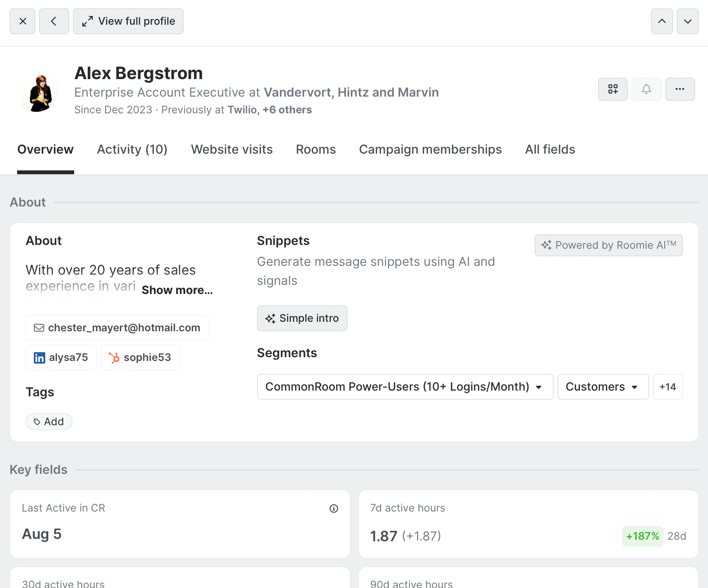Open sophie53 HubSpot profile chip
Image resolution: width=708 pixels, height=588 pixels.
coord(140,358)
